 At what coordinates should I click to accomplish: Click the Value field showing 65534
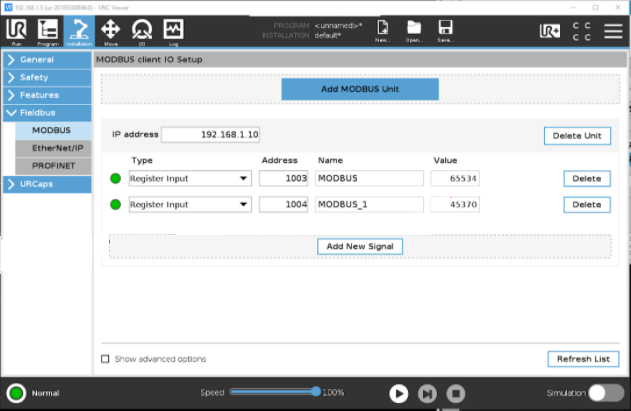tap(455, 178)
